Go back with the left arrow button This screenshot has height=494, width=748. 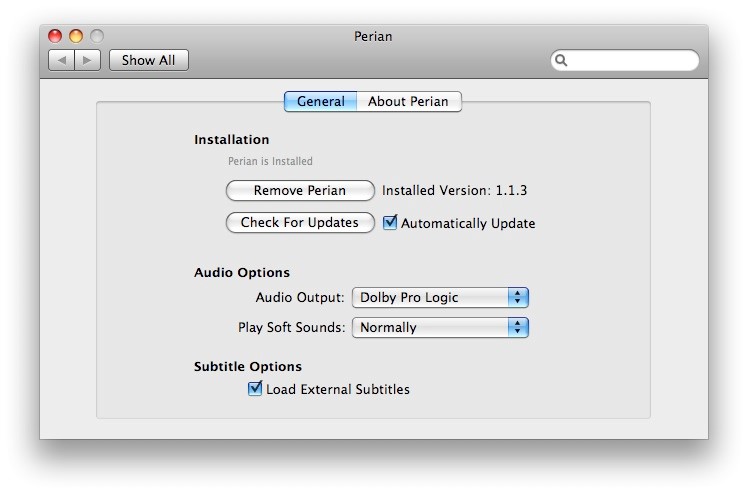tap(62, 60)
